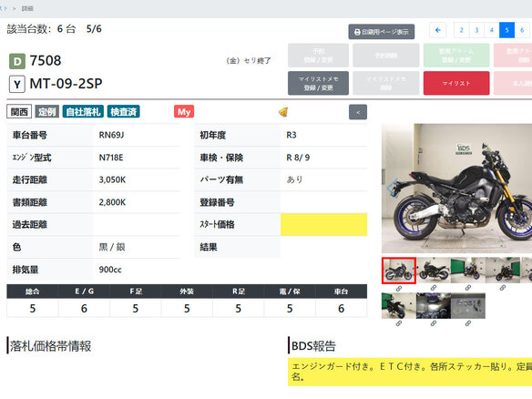Click the dark マイリストメモ 登録/変更 button
The width and height of the screenshot is (532, 399).
[x=318, y=83]
